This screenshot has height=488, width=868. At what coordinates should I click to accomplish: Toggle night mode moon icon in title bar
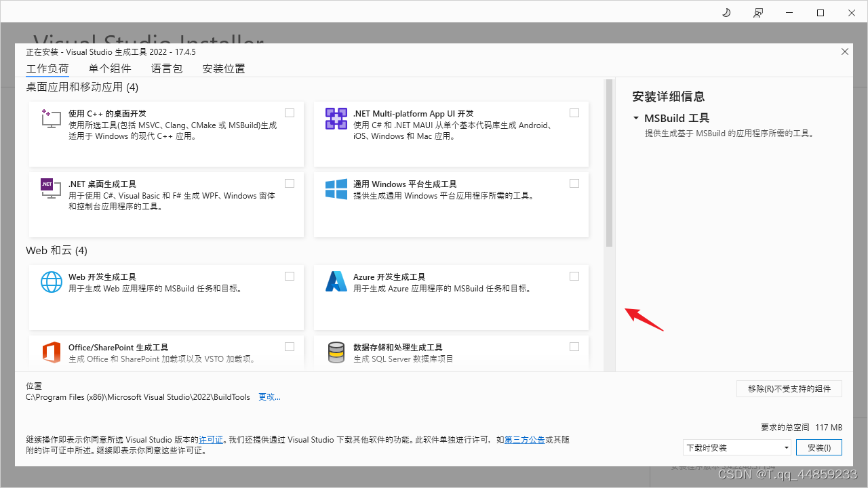tap(726, 13)
